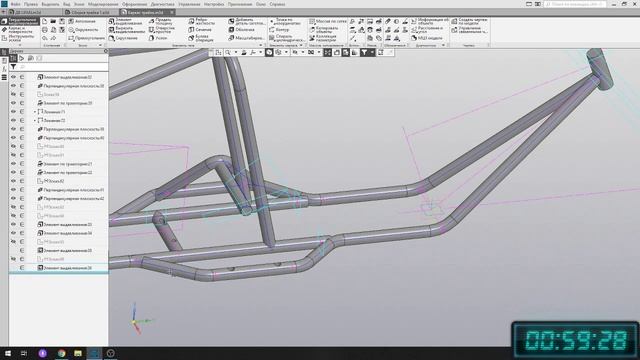This screenshot has width=640, height=360.
Task: Toggle visibility of first extrusion element row
Action: [13, 77]
